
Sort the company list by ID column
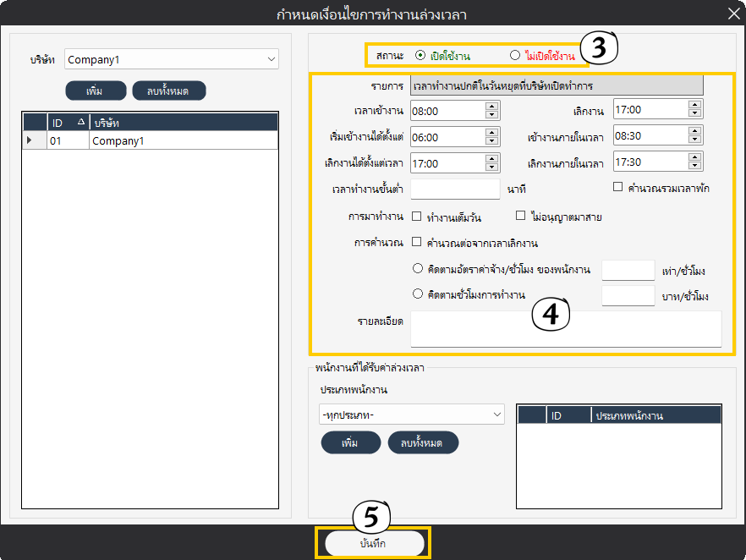tap(68, 123)
